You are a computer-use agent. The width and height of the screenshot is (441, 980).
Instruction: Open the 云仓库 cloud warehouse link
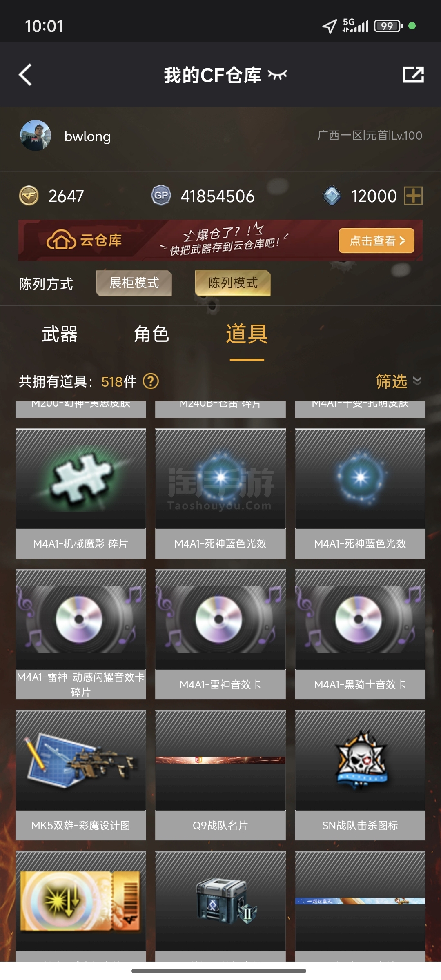pyautogui.click(x=84, y=240)
